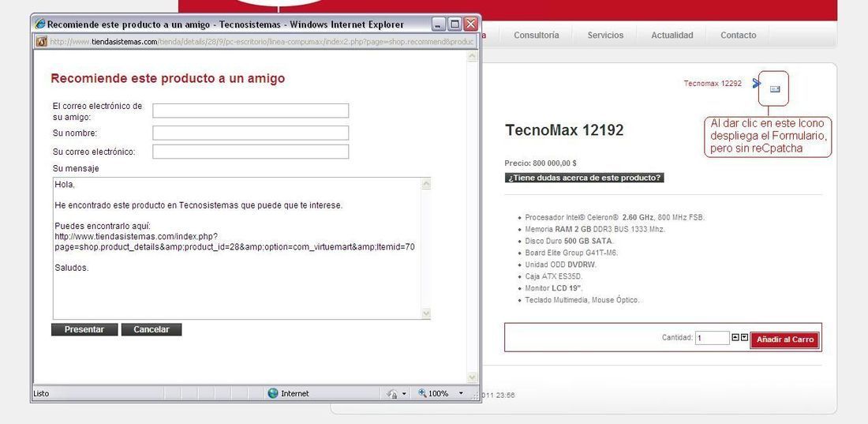
Task: Click the popup address bar URL
Action: coord(261,42)
